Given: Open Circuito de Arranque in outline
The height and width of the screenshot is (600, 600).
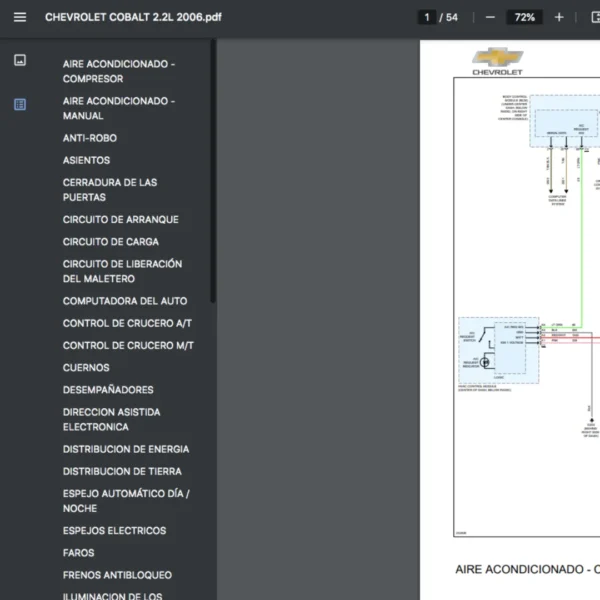Looking at the screenshot, I should [120, 219].
